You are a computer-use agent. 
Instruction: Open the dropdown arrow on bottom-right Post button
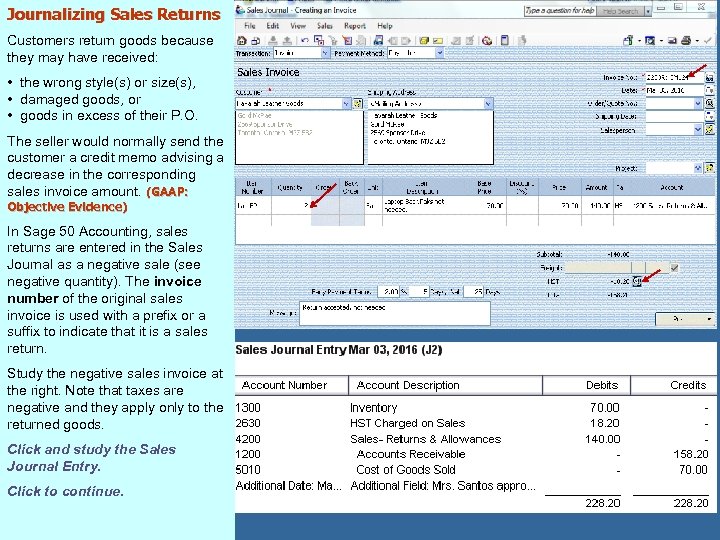pos(709,318)
